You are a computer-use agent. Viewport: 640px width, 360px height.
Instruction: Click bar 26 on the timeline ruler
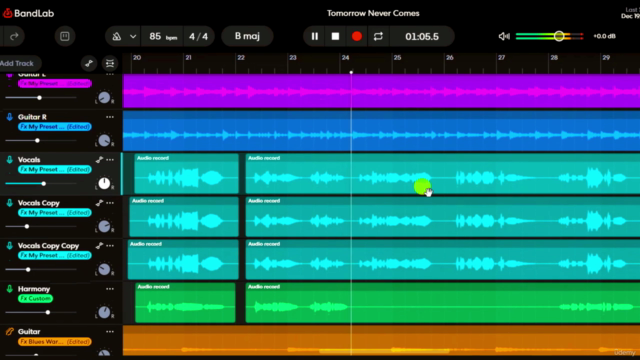pyautogui.click(x=450, y=58)
